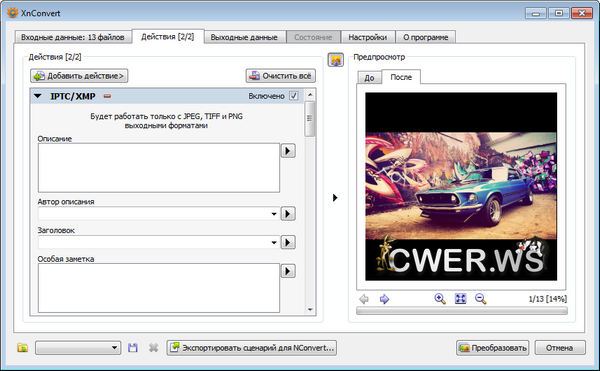Fit preview image to window
Screen dimensions: 600x371
460,299
